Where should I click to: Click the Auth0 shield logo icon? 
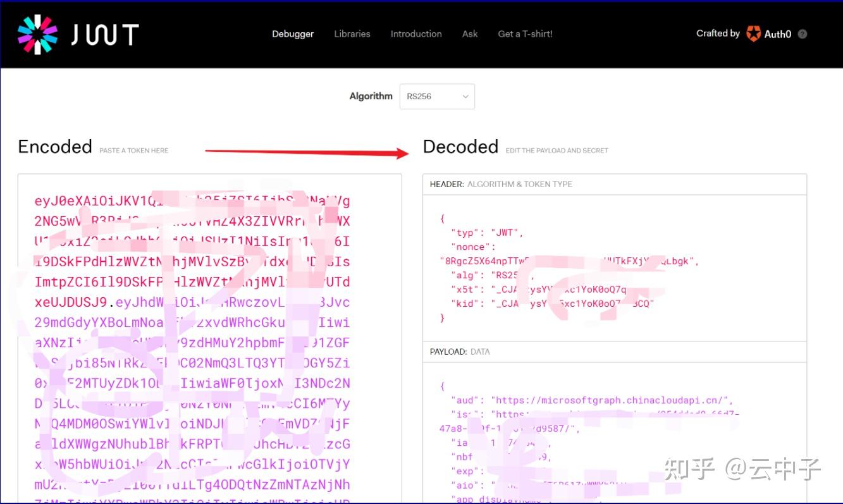[x=753, y=34]
